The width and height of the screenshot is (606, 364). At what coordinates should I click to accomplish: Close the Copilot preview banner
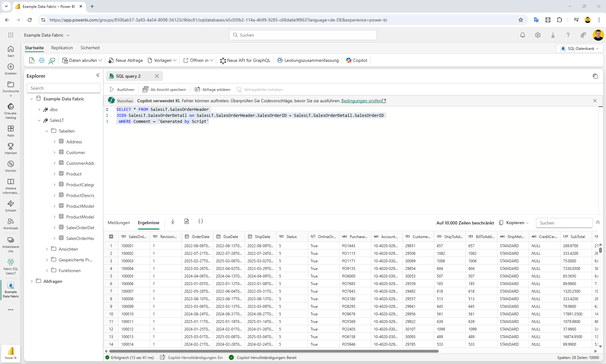click(x=595, y=101)
